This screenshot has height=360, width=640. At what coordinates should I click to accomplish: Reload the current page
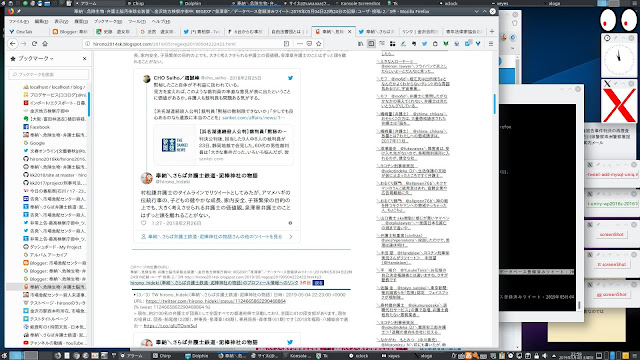[x=34, y=44]
